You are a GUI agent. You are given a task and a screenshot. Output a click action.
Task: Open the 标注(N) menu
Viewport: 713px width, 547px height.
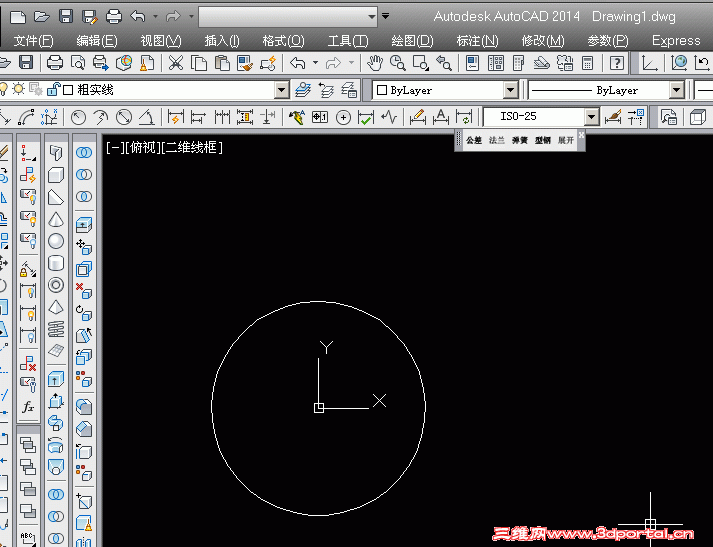click(x=477, y=41)
